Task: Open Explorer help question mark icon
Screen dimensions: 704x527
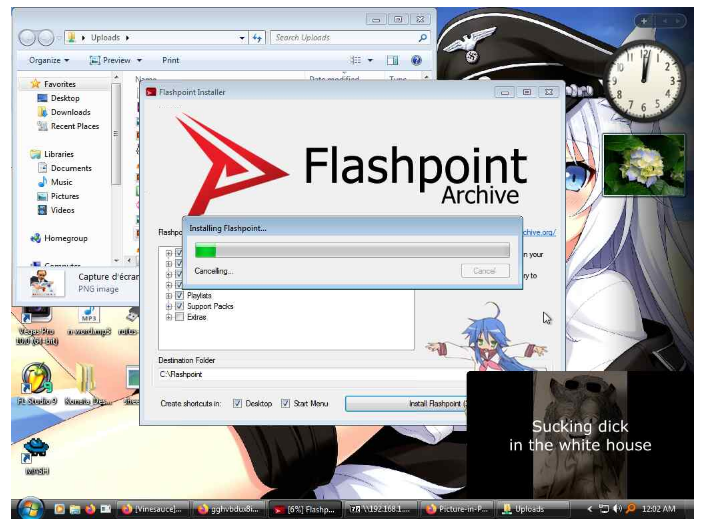Action: [416, 60]
